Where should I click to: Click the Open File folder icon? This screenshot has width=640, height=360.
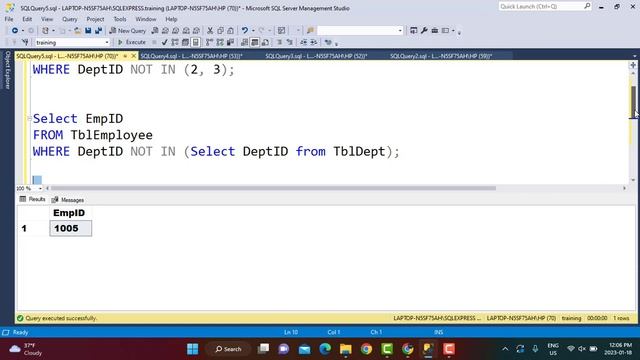point(77,31)
